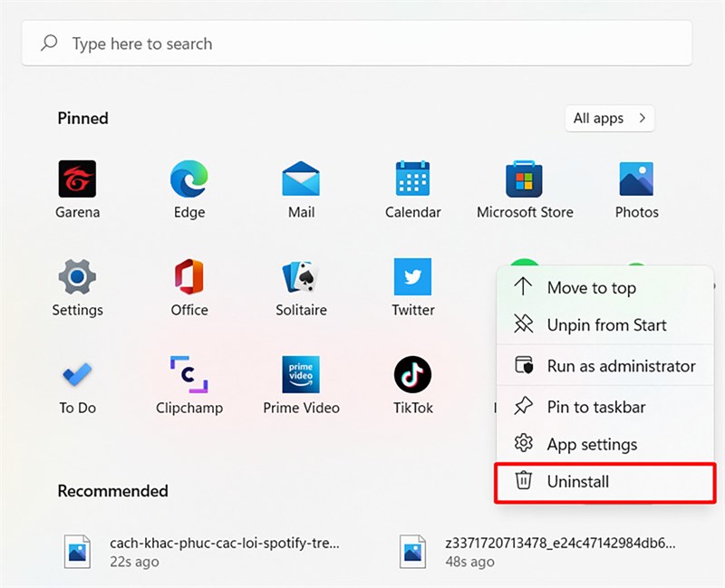Select Uninstall from the context menu

580,481
